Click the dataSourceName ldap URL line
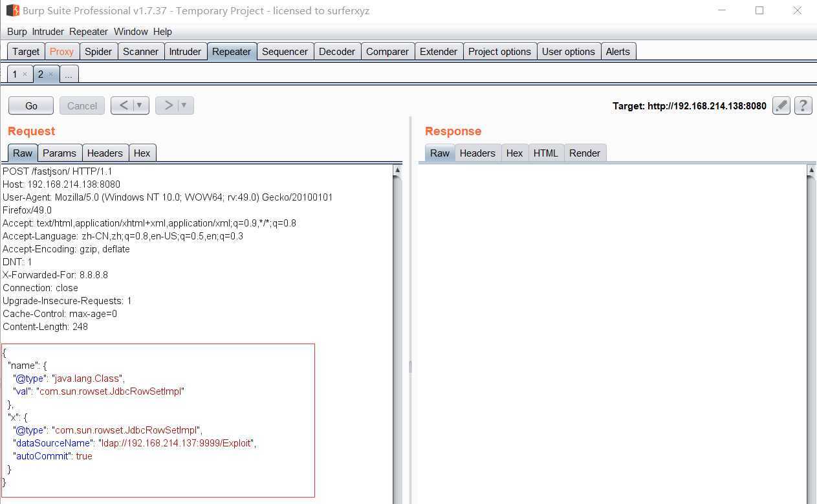This screenshot has width=817, height=504. coord(135,443)
